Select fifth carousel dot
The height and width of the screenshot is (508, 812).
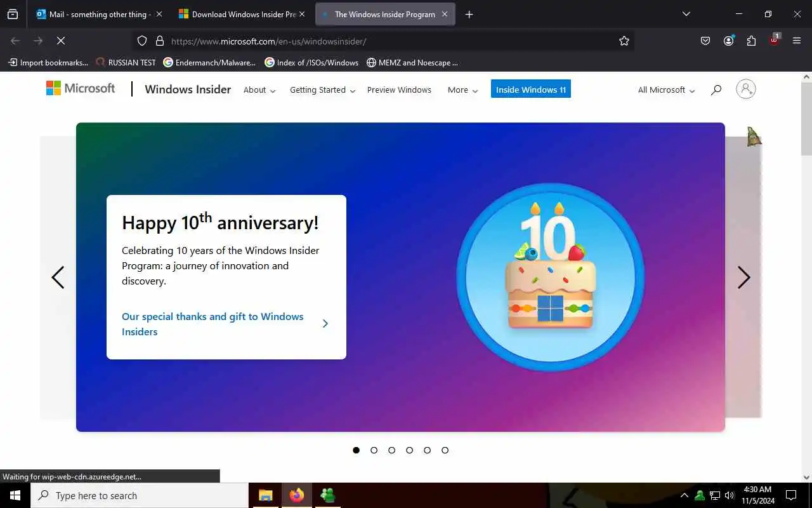(x=427, y=450)
